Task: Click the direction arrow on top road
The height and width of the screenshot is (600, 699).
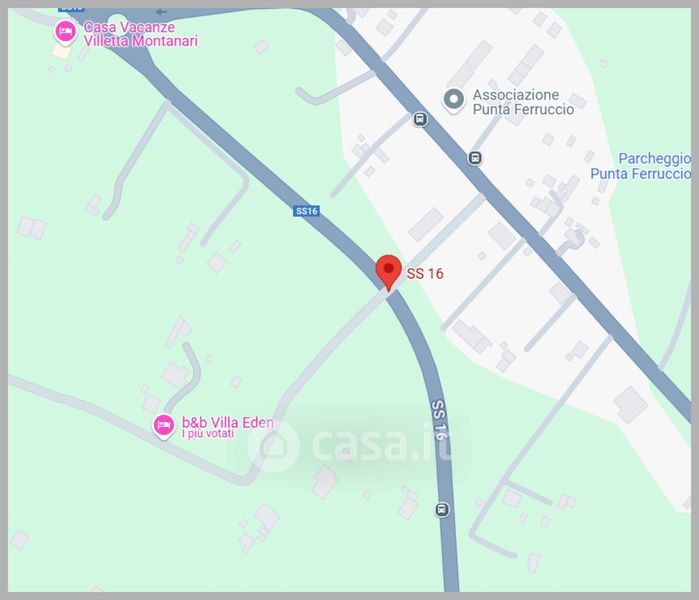Action: click(161, 12)
